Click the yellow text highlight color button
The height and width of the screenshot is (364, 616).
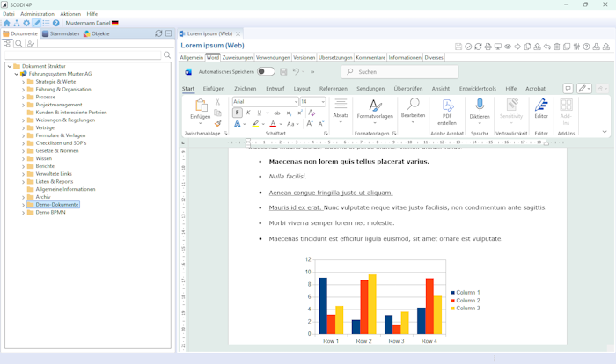click(255, 124)
